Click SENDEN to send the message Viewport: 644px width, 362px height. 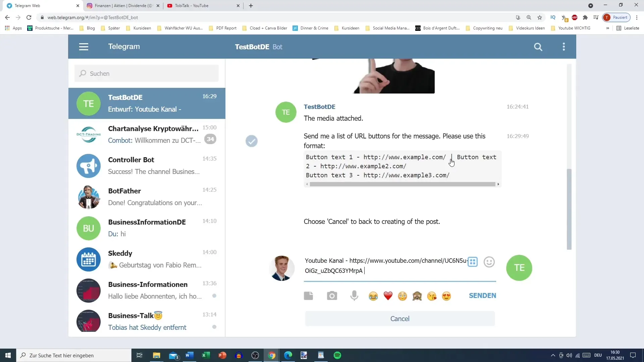click(x=482, y=296)
